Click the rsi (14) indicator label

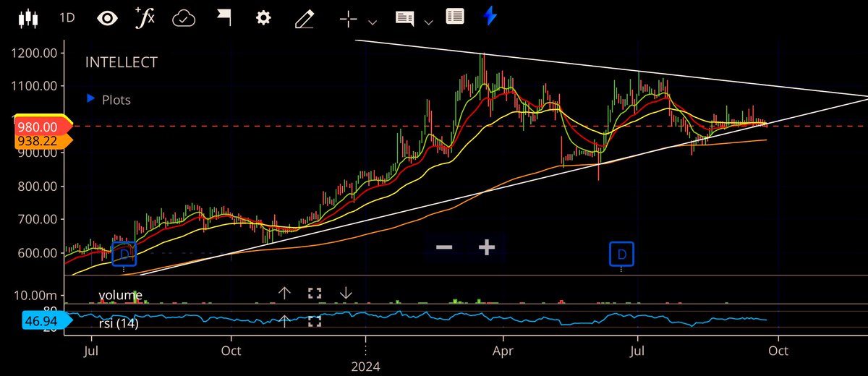click(x=119, y=323)
